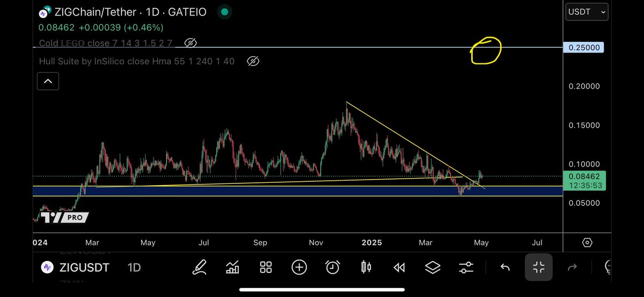This screenshot has height=297, width=644.
Task: Select the blue support zone rectangle
Action: tap(298, 191)
